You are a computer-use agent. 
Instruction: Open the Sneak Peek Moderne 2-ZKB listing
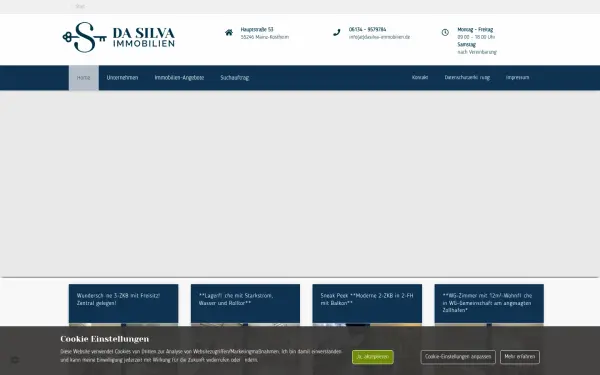tap(367, 299)
